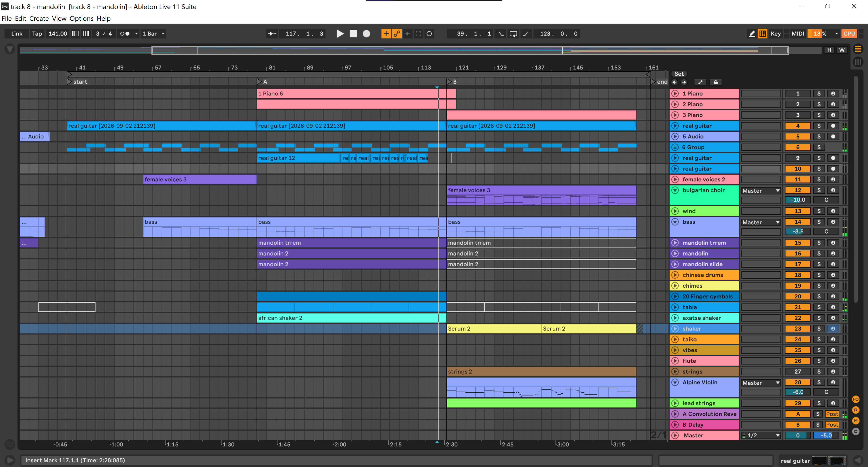
Task: Deactivate track 16 mandolin activator
Action: (797, 254)
